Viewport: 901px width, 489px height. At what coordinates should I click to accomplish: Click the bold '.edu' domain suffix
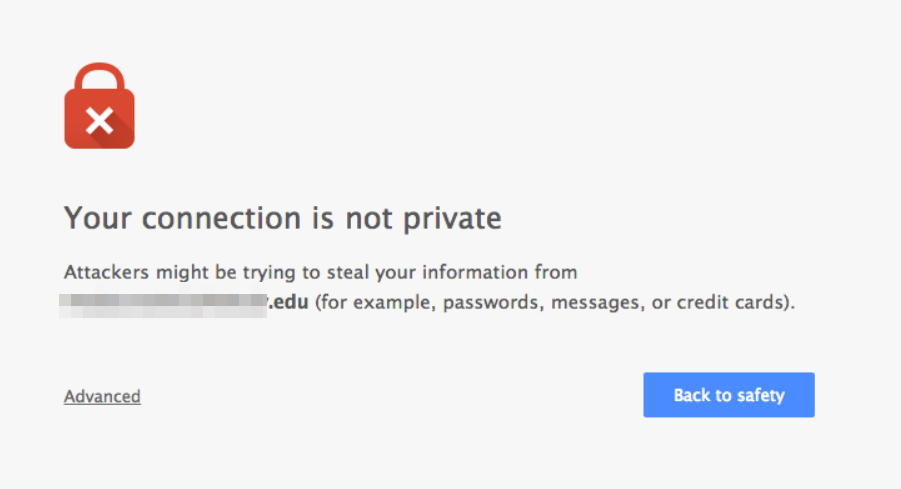click(x=288, y=302)
